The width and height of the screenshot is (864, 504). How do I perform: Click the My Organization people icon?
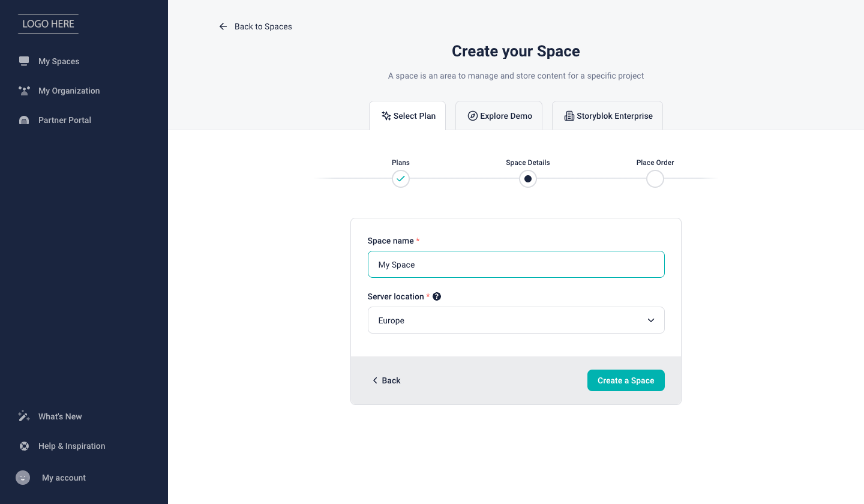(x=24, y=91)
